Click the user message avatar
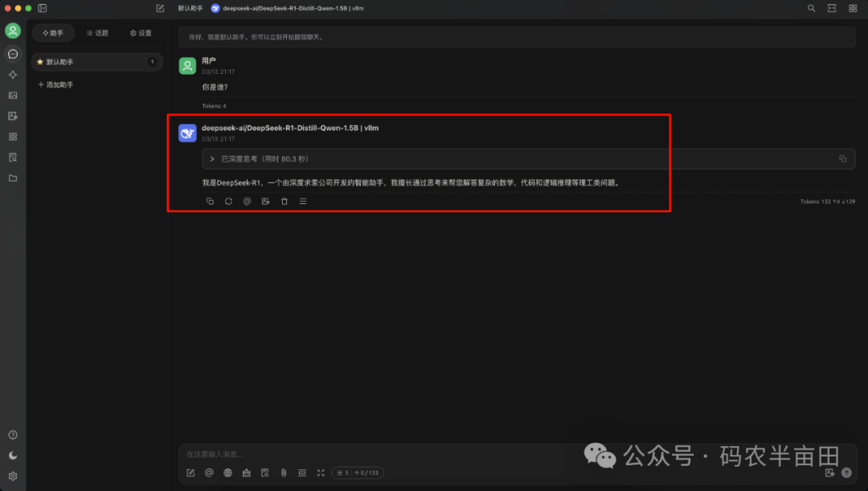The image size is (868, 491). pyautogui.click(x=187, y=66)
